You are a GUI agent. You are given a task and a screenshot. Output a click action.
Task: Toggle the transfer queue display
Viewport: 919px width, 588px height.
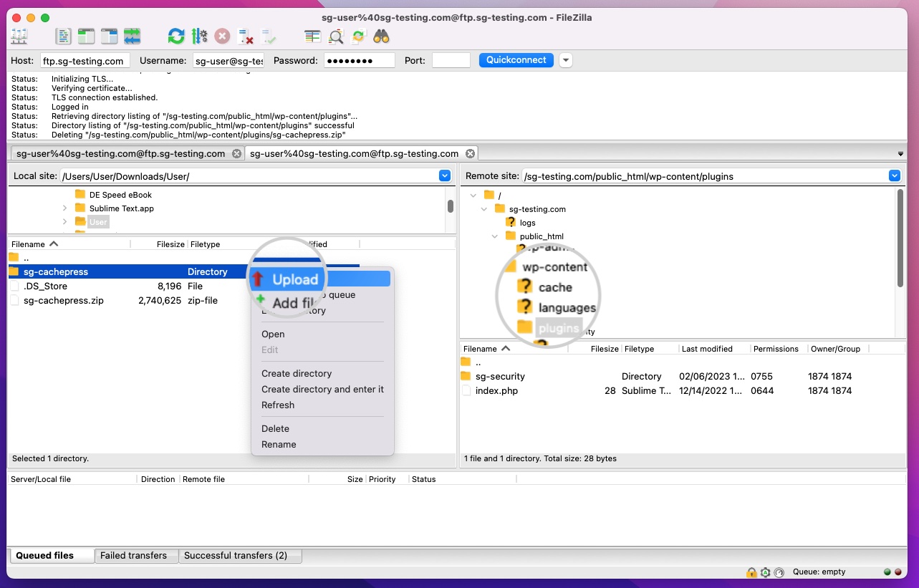pyautogui.click(x=133, y=36)
